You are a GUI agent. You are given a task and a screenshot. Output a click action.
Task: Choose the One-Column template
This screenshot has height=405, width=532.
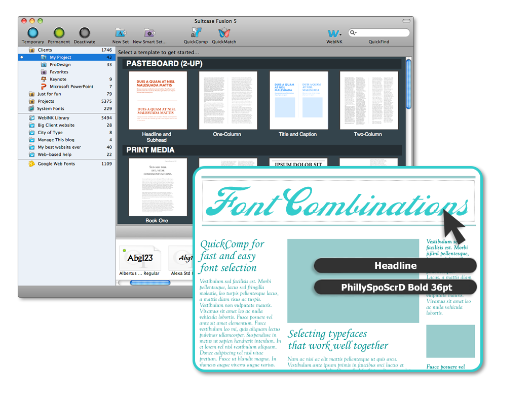coord(228,100)
